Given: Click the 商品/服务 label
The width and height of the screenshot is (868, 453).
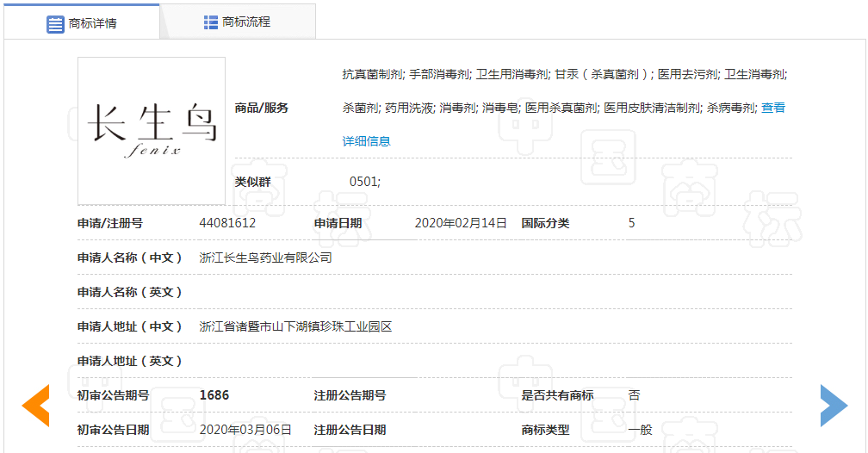Looking at the screenshot, I should (262, 108).
